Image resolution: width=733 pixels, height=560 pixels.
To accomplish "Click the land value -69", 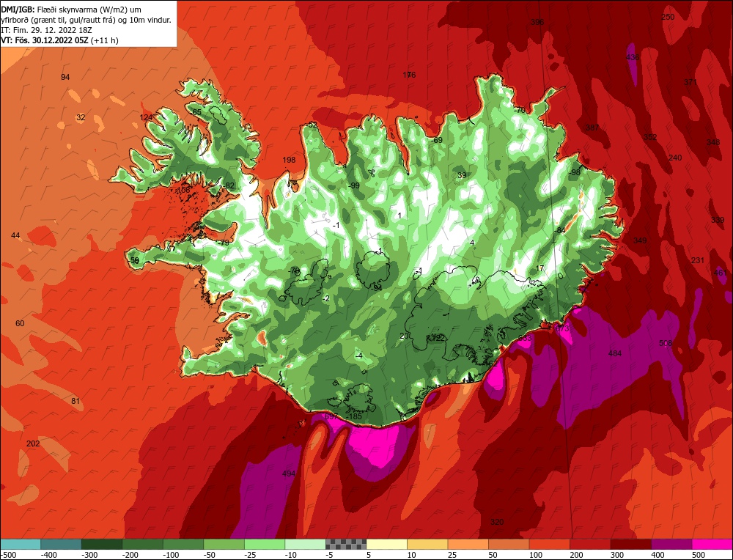I will 437,140.
